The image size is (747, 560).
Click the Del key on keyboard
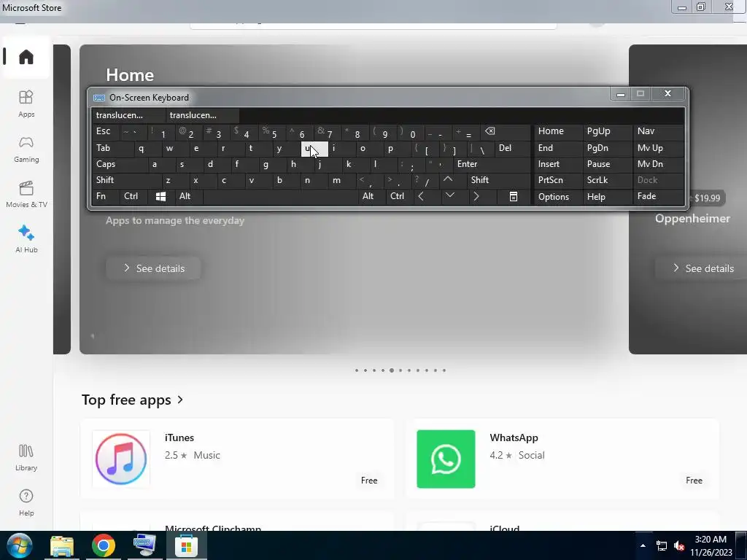(511, 148)
